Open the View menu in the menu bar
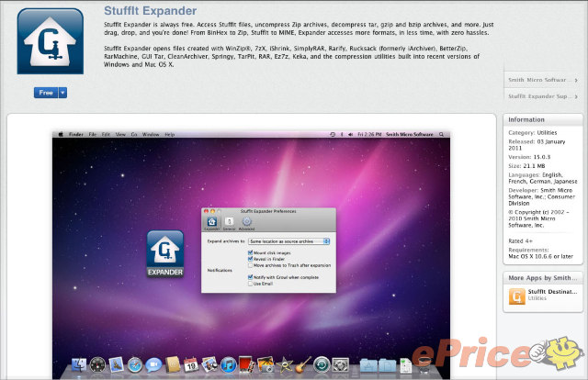Screen dimensions: 588x380 coord(120,134)
